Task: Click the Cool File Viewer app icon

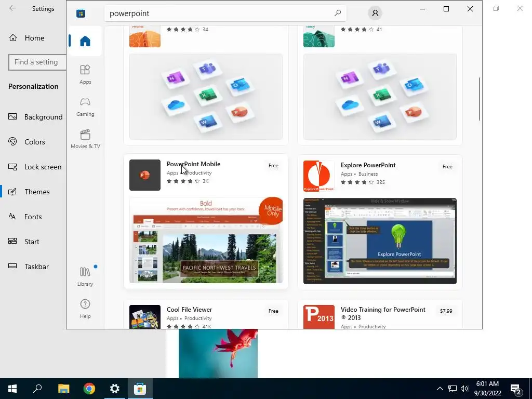Action: click(x=145, y=317)
